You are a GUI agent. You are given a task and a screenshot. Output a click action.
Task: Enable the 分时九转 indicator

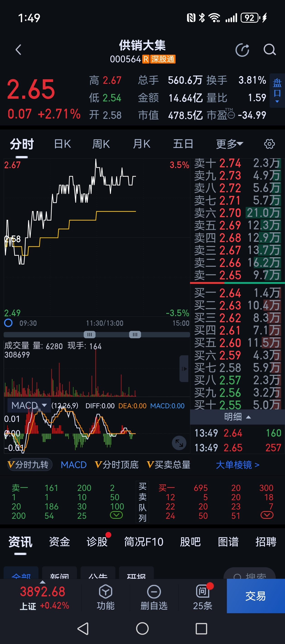30,465
